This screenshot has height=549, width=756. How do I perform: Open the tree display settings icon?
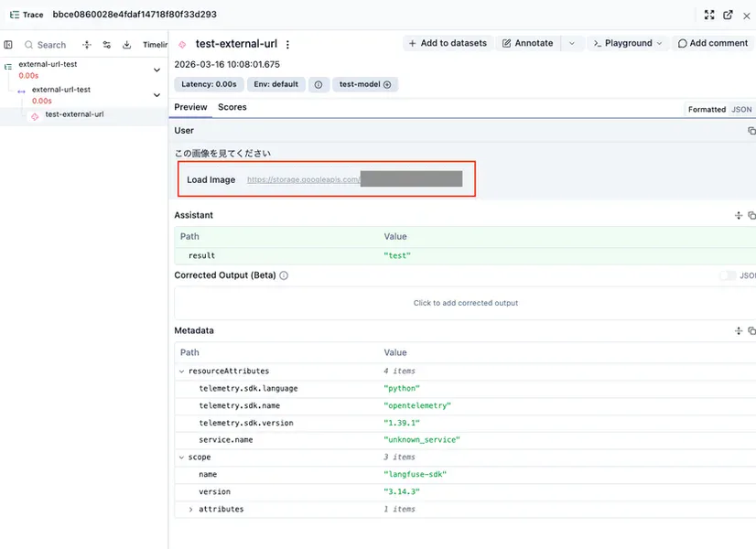click(x=106, y=44)
